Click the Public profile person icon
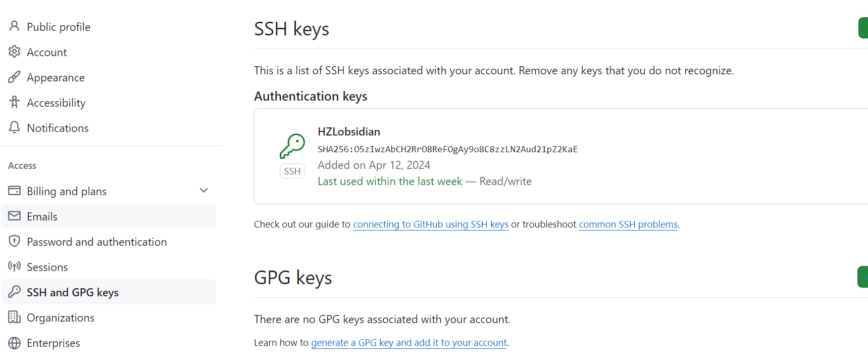This screenshot has width=868, height=359. [15, 26]
